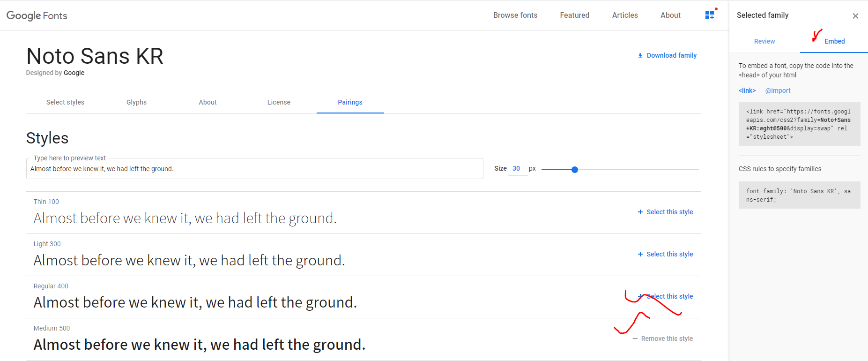Screen dimensions: 868x361
Task: Open the License tab
Action: pyautogui.click(x=279, y=102)
